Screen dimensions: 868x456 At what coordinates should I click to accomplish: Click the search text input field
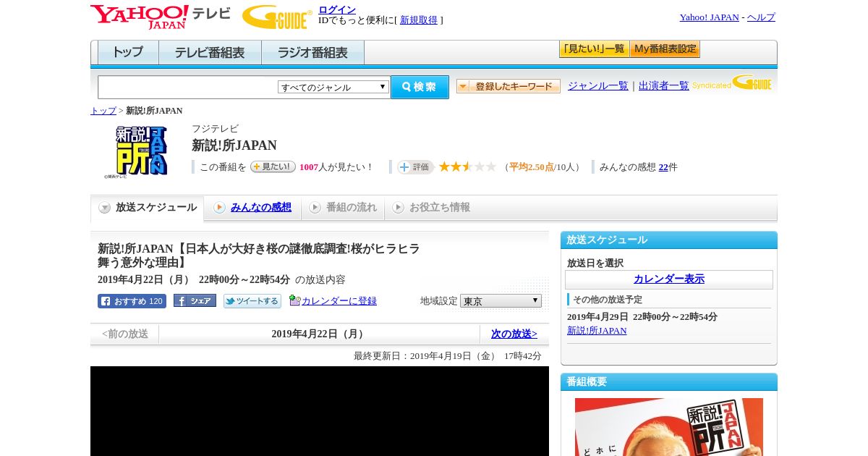(188, 87)
